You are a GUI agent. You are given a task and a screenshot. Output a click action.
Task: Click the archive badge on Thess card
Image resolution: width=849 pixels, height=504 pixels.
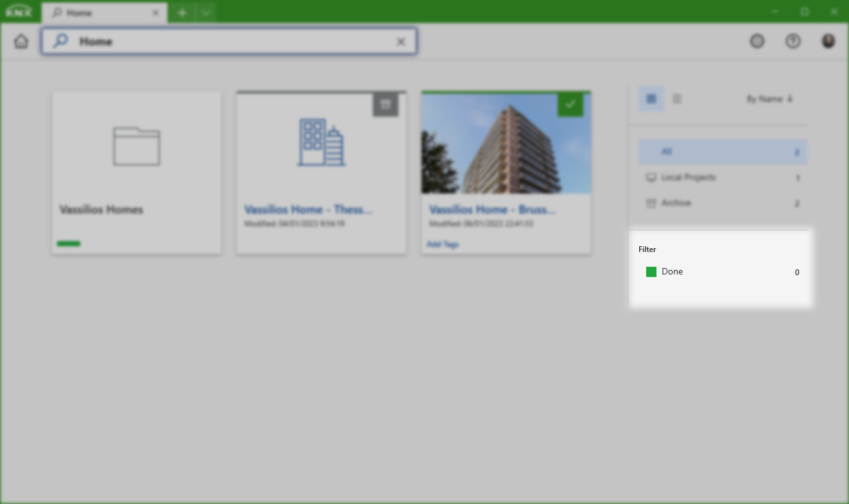click(386, 105)
